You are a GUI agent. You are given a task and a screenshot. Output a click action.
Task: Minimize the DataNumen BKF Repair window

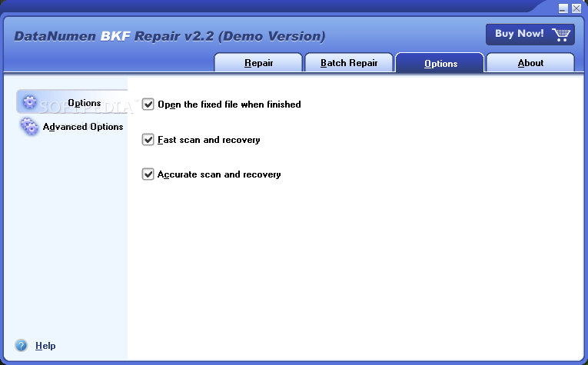click(x=563, y=8)
